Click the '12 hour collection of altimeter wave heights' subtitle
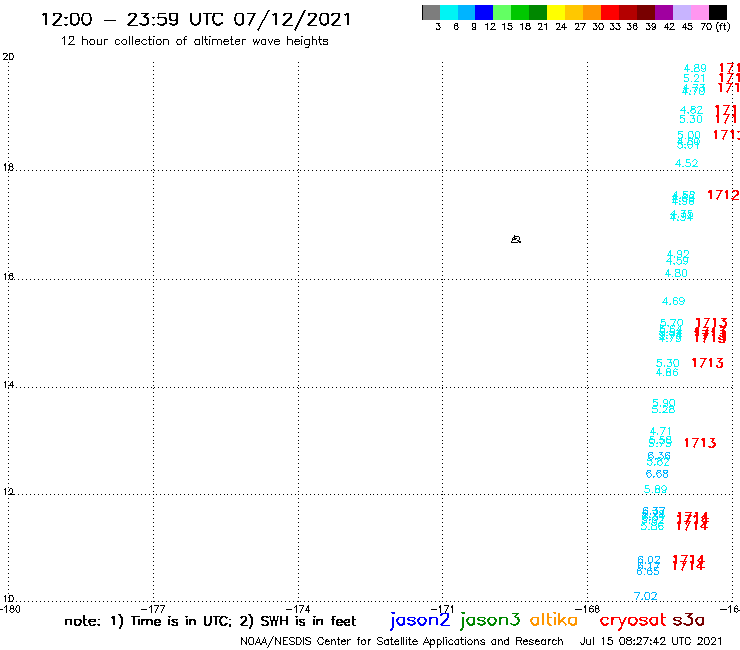 pyautogui.click(x=194, y=41)
